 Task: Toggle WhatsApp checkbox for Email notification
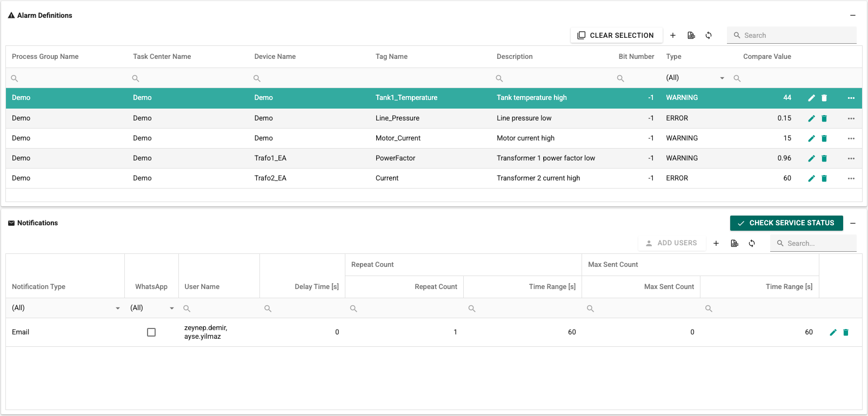[151, 332]
